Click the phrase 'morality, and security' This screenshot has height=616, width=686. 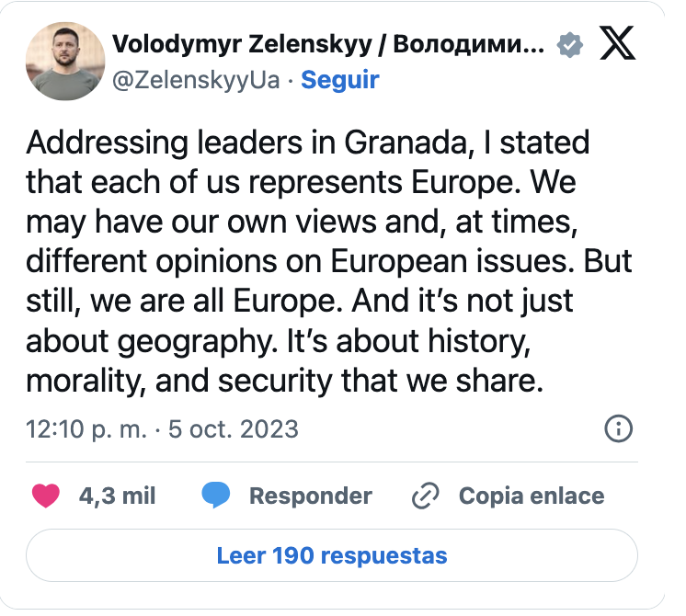pos(179,381)
